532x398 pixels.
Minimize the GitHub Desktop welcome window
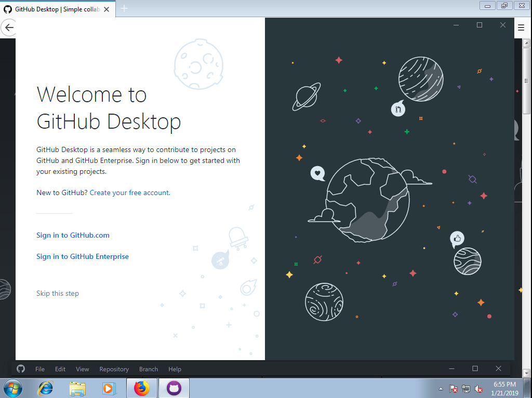click(x=456, y=25)
